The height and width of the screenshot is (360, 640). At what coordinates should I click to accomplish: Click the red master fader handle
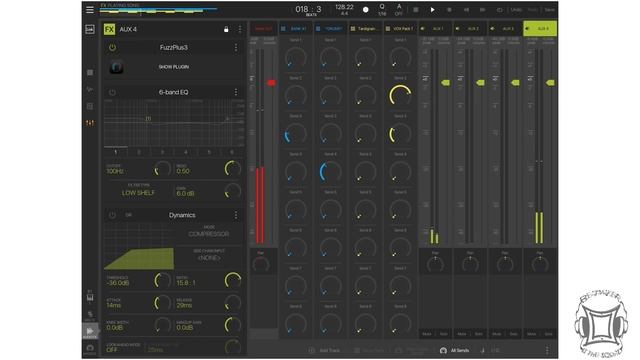click(271, 83)
